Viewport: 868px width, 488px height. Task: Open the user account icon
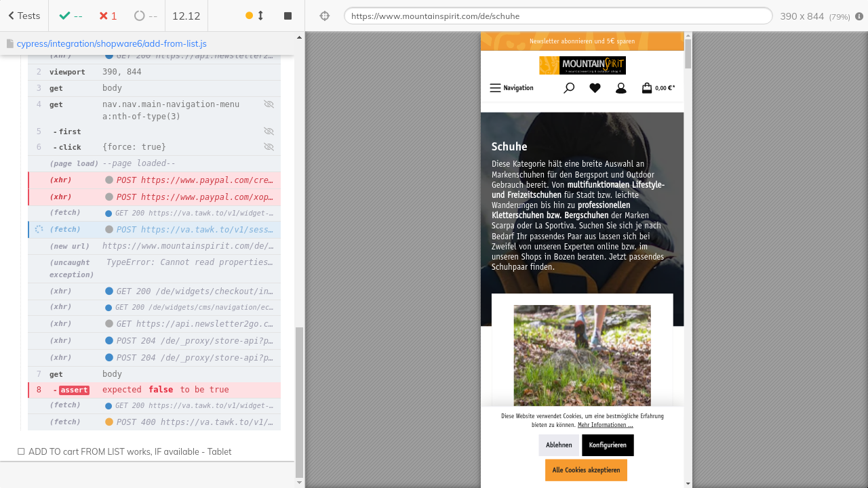(x=620, y=88)
